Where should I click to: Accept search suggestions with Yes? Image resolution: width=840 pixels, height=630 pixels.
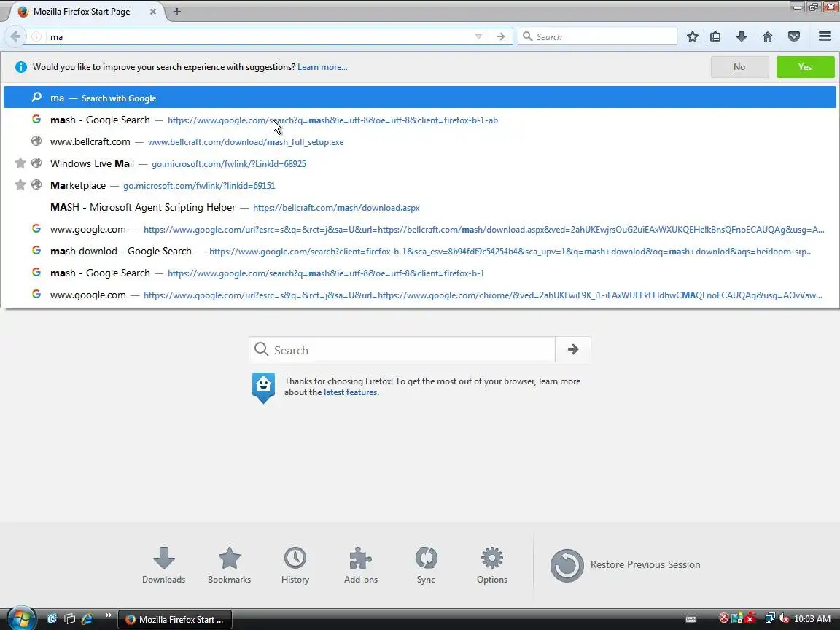pos(805,67)
